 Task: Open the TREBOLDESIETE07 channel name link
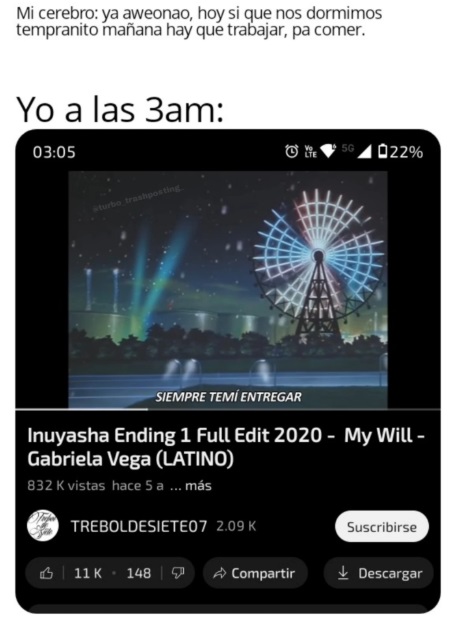139,526
